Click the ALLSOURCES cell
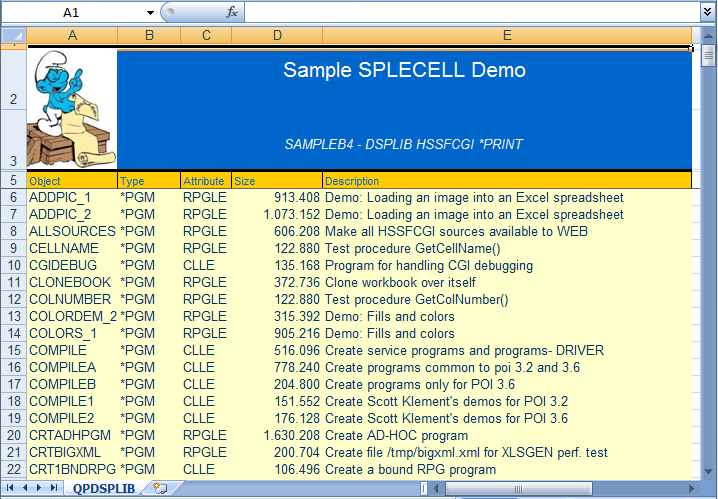This screenshot has width=718, height=499. [72, 231]
